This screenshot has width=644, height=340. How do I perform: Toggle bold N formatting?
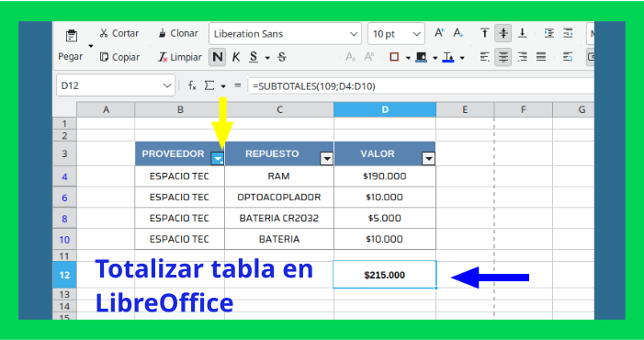tap(217, 57)
